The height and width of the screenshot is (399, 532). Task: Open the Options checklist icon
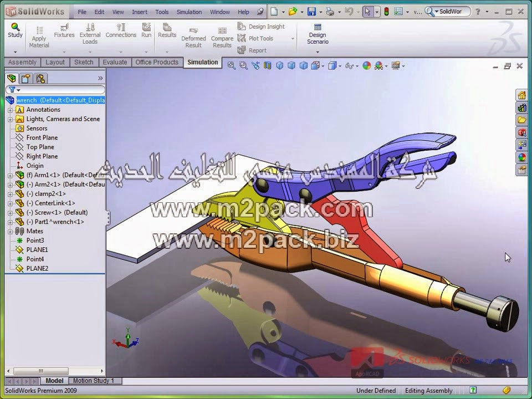[x=398, y=12]
